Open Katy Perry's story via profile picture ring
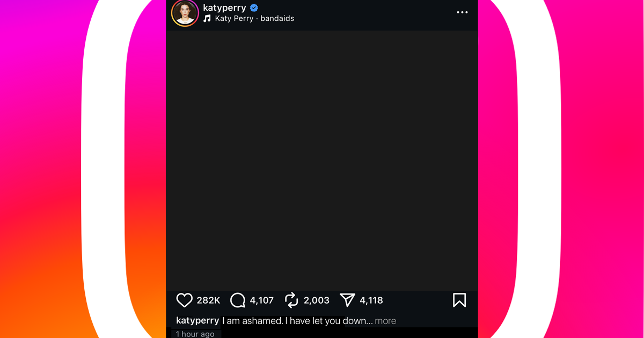This screenshot has height=338, width=644. pyautogui.click(x=185, y=13)
